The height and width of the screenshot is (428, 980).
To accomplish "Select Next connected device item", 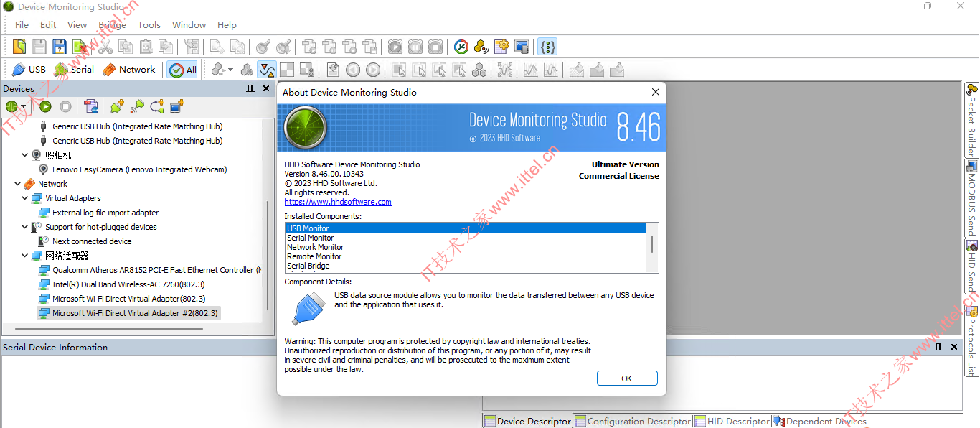I will pyautogui.click(x=92, y=241).
